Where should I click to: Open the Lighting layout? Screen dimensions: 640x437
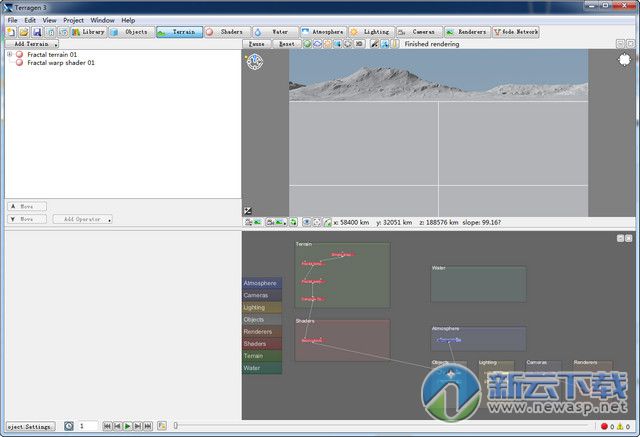point(371,32)
